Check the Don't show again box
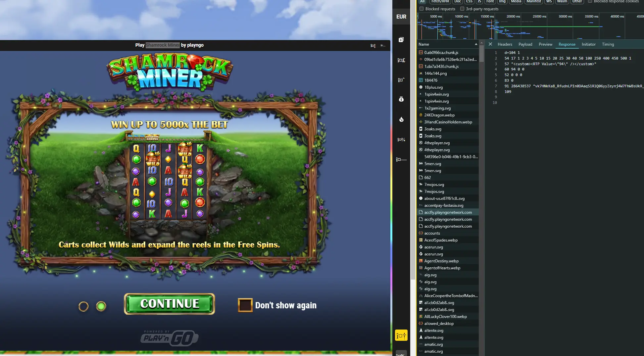This screenshot has height=356, width=644. click(x=245, y=305)
